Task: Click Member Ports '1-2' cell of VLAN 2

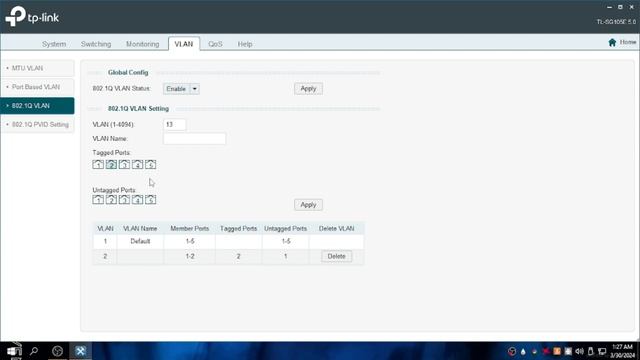Action: (x=190, y=256)
